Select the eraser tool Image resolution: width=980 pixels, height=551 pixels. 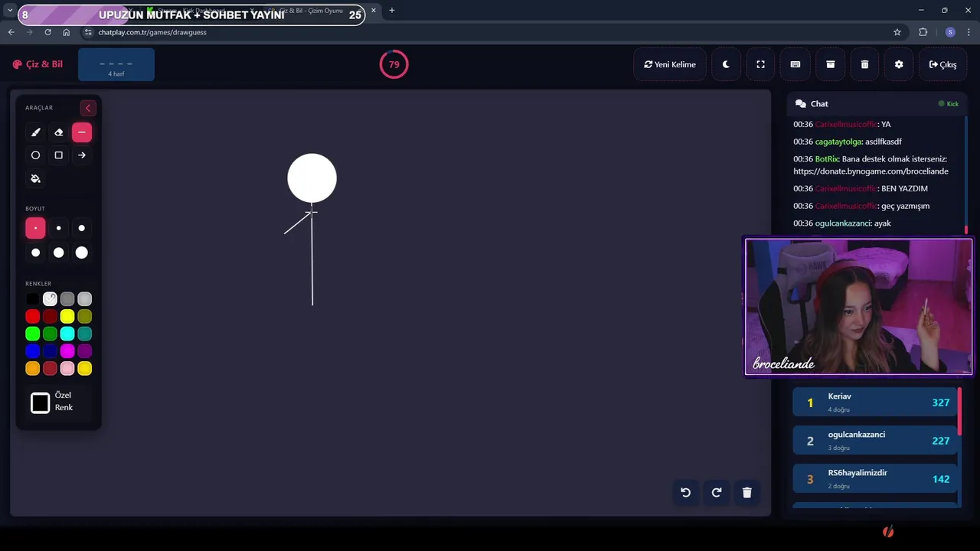tap(58, 132)
